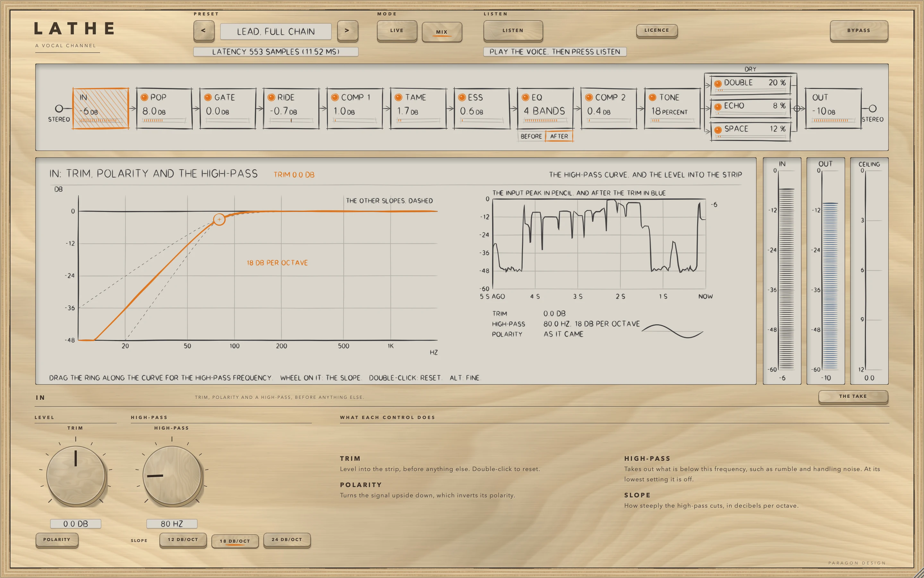Toggle the COMP 2 module power light

tap(589, 98)
